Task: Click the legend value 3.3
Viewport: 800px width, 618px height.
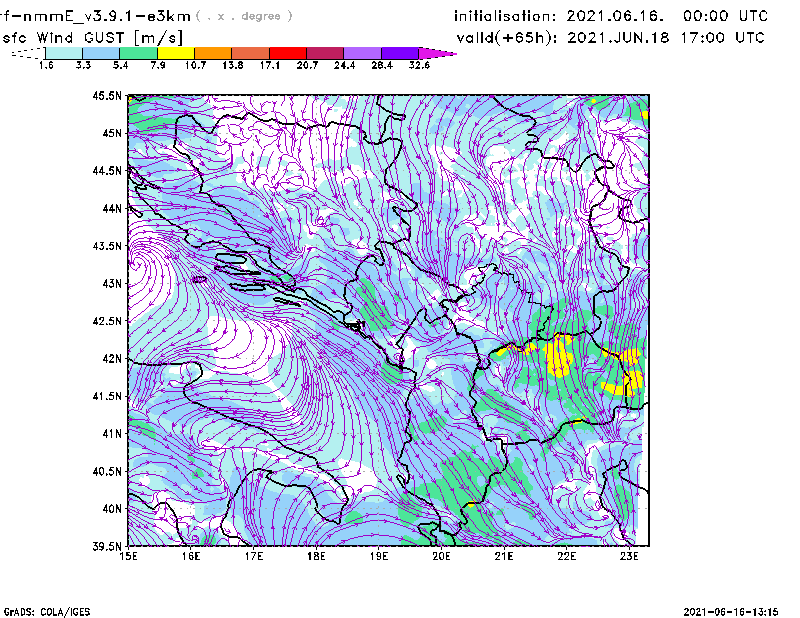Action: (x=83, y=65)
